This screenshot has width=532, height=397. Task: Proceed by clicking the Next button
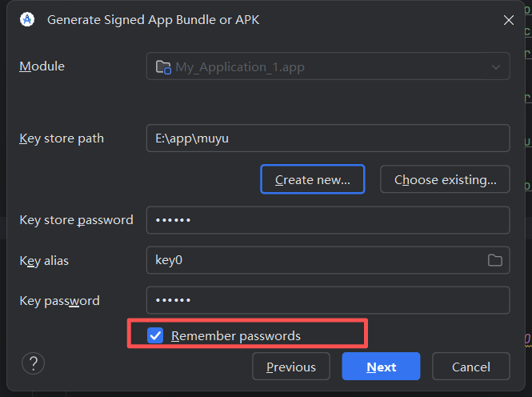[381, 367]
